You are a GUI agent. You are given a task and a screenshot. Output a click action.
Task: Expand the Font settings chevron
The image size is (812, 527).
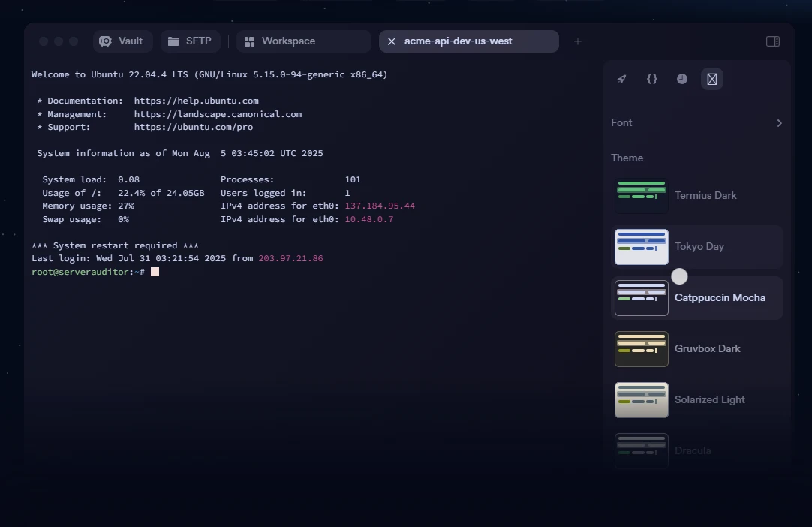780,123
